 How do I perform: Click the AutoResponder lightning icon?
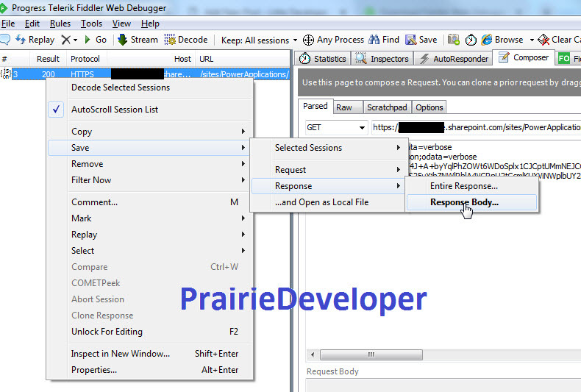coord(424,59)
